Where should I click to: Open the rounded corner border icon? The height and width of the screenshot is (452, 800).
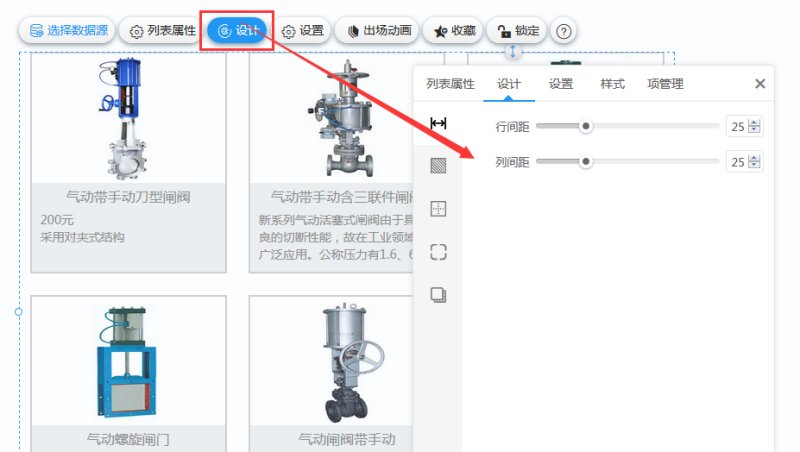[x=438, y=252]
